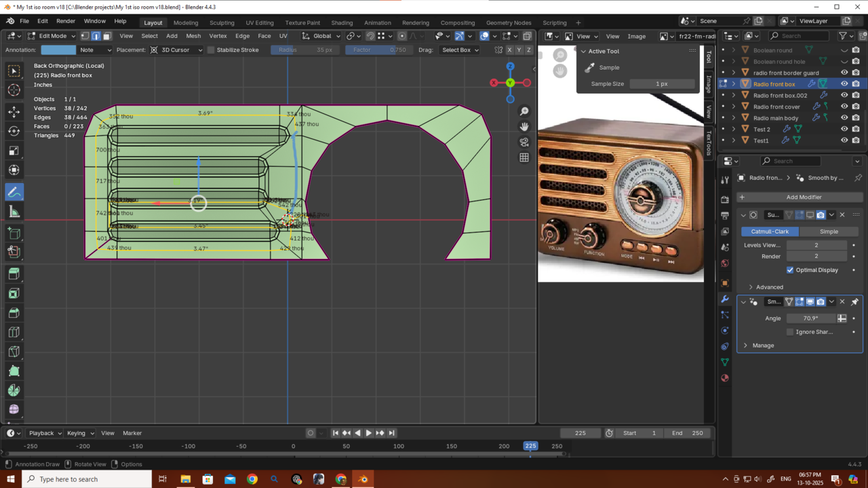868x488 pixels.
Task: Switch to face select mode
Action: 107,36
